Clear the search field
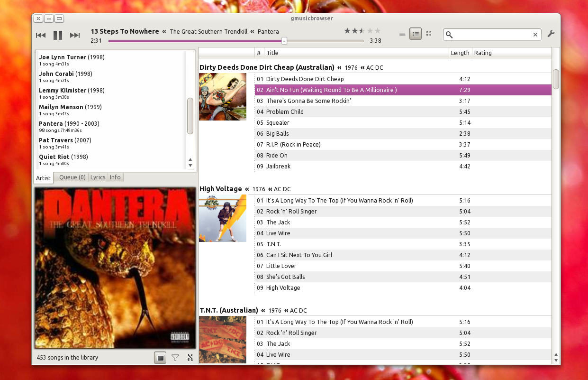The image size is (588, 380). [x=535, y=35]
